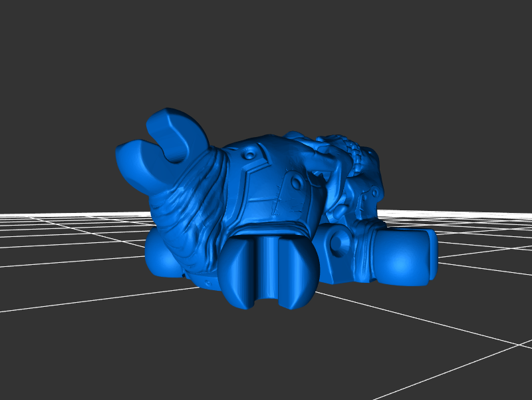Click the round rivet on the armor plate
The height and width of the screenshot is (400, 532).
[249, 155]
